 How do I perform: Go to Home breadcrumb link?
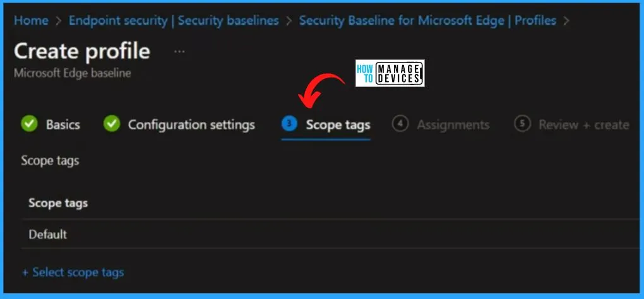click(x=31, y=21)
